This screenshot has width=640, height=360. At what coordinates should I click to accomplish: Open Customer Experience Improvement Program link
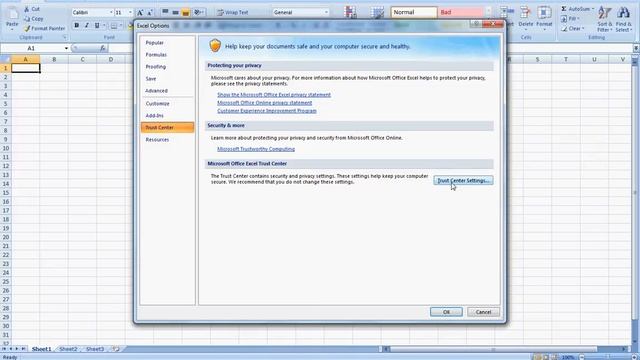point(267,111)
